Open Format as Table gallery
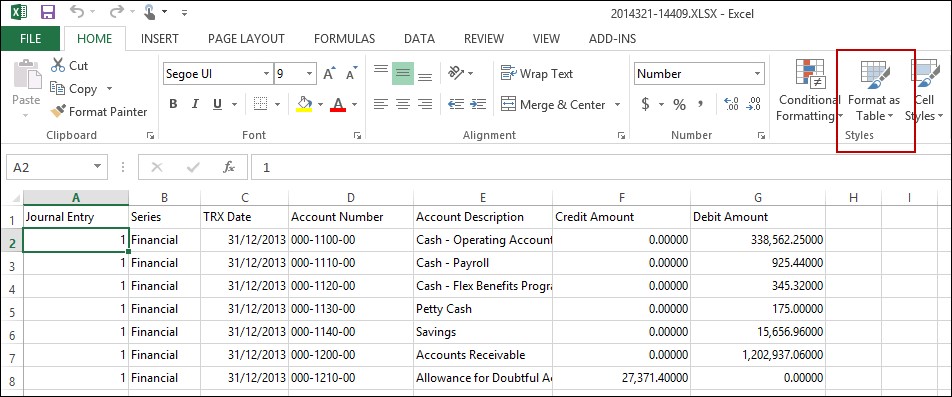The image size is (952, 397). [x=874, y=91]
